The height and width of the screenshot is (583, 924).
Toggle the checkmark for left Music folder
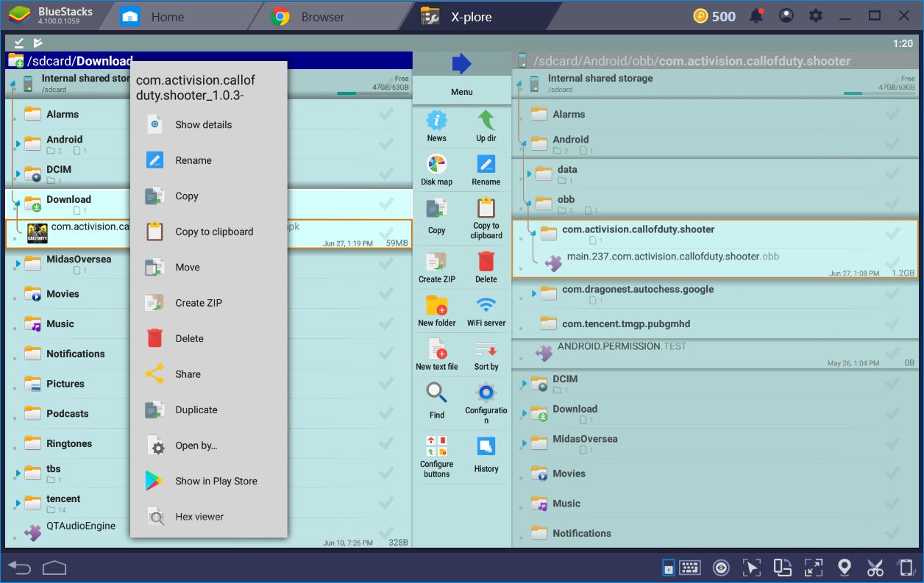coord(385,324)
